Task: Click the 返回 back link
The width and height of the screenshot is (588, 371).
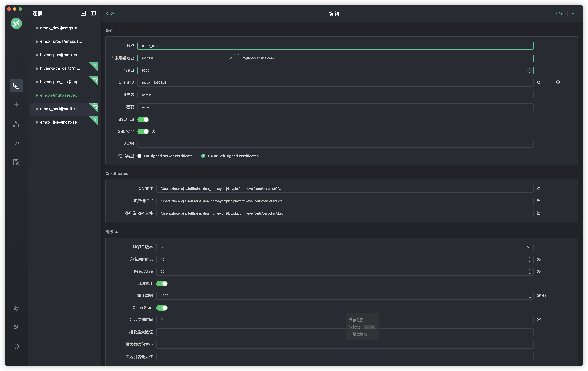Action: point(112,13)
